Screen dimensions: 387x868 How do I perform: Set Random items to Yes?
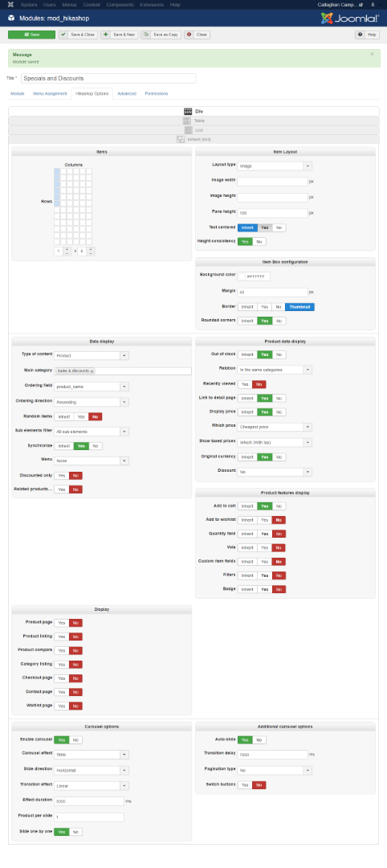click(x=81, y=416)
